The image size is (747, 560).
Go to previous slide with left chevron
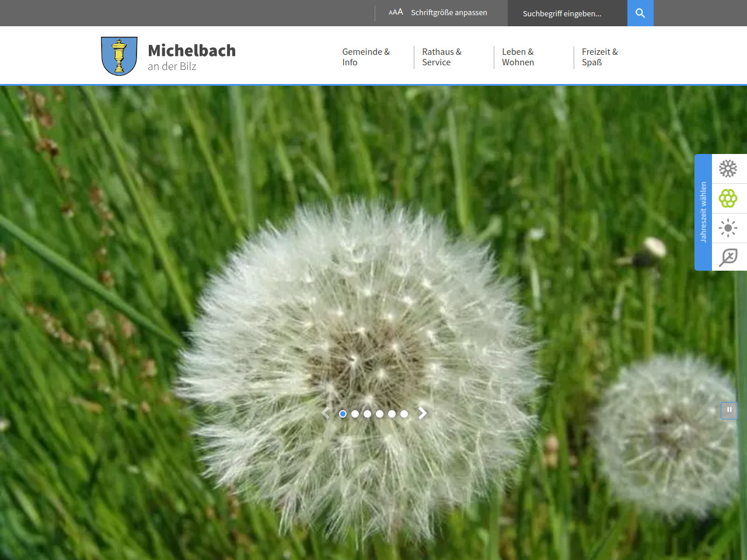326,414
